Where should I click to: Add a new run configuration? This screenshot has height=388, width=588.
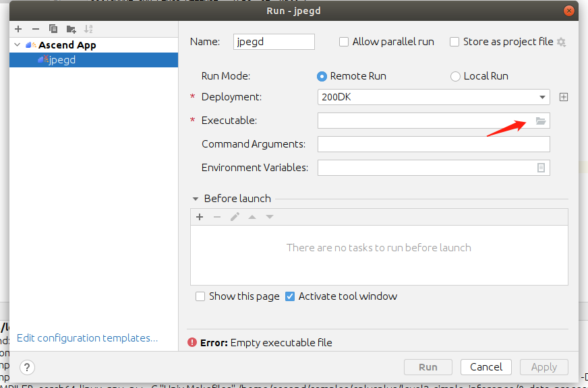[x=18, y=29]
